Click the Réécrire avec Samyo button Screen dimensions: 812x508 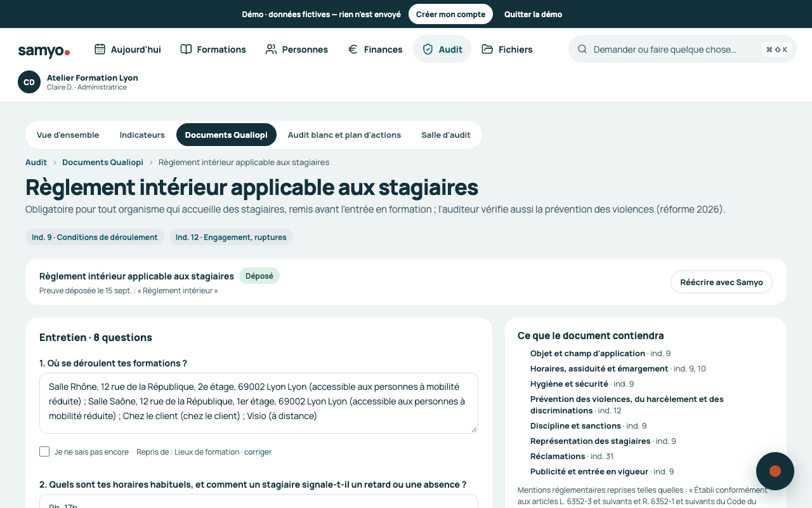pyautogui.click(x=721, y=282)
